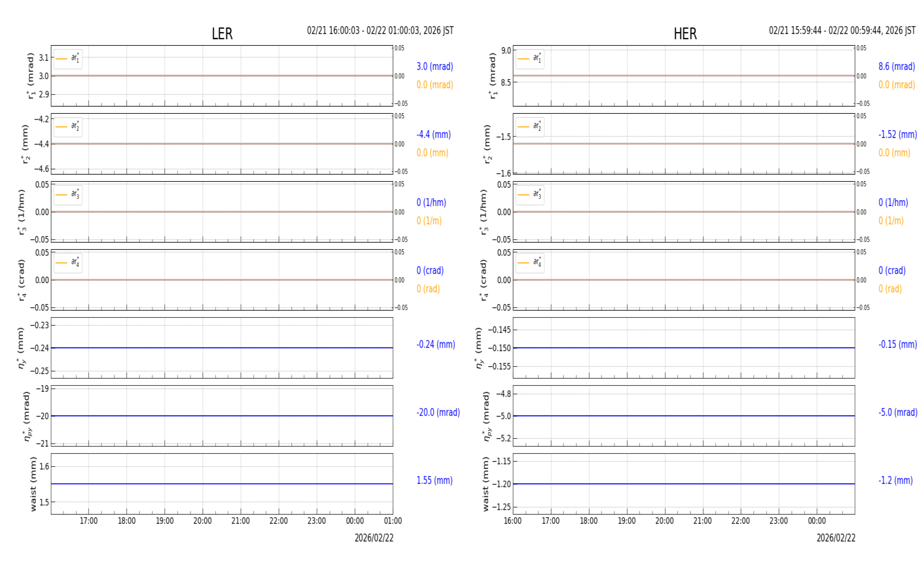Click the orange 0 (1/m) value in LER
924x565 pixels.
tap(429, 221)
